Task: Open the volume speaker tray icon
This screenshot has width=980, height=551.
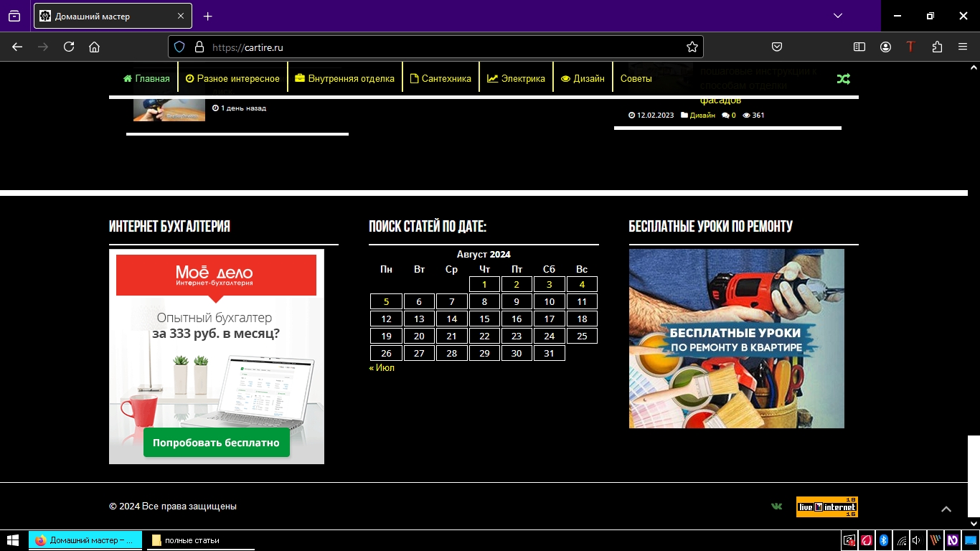Action: pyautogui.click(x=918, y=540)
